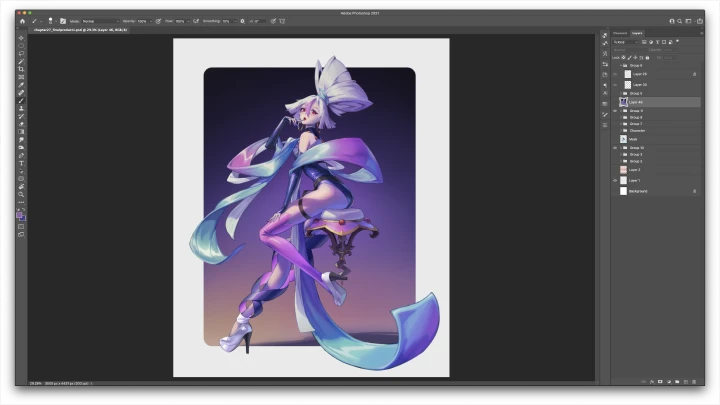
Task: Select the Zoom tool in toolbar
Action: pyautogui.click(x=21, y=194)
